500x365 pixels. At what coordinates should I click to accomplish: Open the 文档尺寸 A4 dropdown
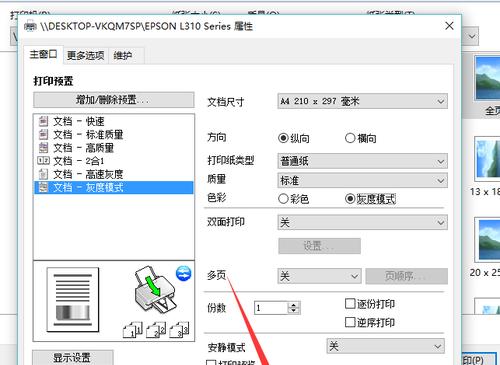[362, 101]
